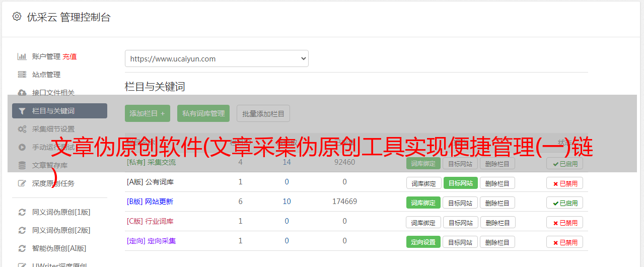Click green 目标网站 for the 公有词库 row
Image resolution: width=644 pixels, height=267 pixels.
coord(460,183)
